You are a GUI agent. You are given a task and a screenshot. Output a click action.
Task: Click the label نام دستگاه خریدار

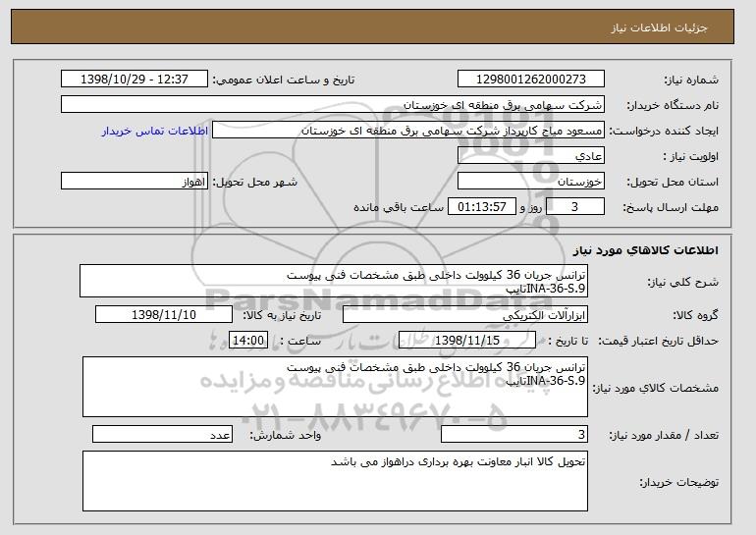pos(673,105)
